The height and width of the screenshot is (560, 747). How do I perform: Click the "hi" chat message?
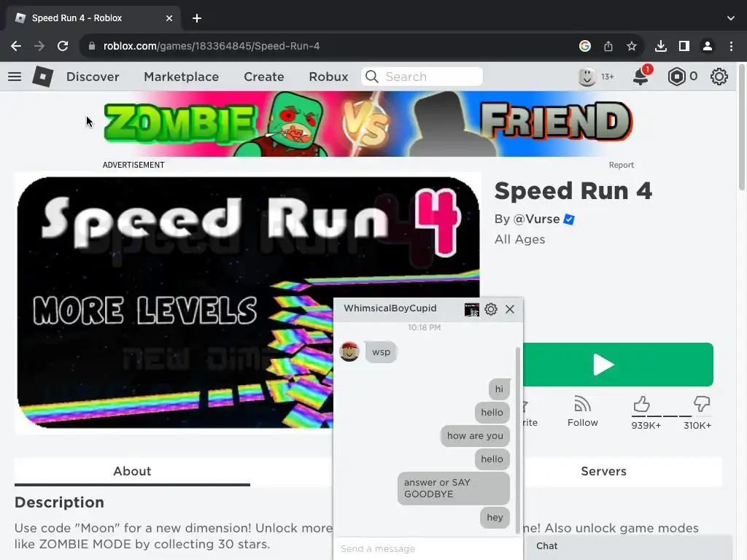[499, 389]
